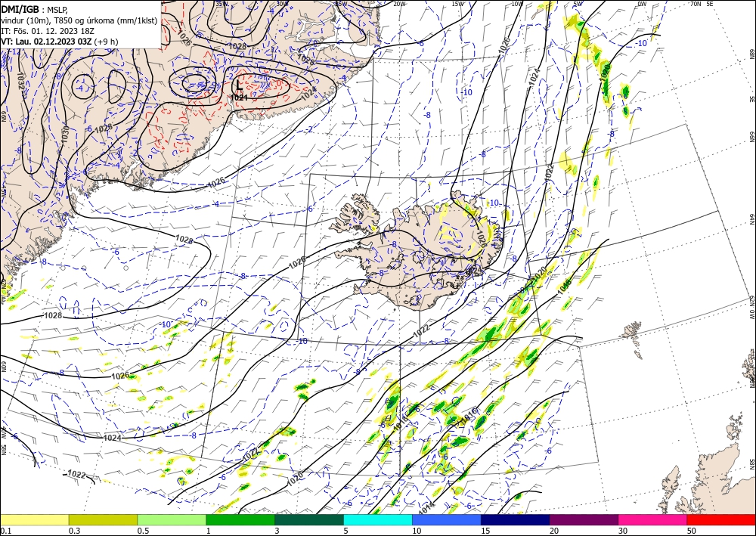Click the olive 0.3–0.5 mm legend swatch
This screenshot has width=756, height=536.
coord(103,519)
